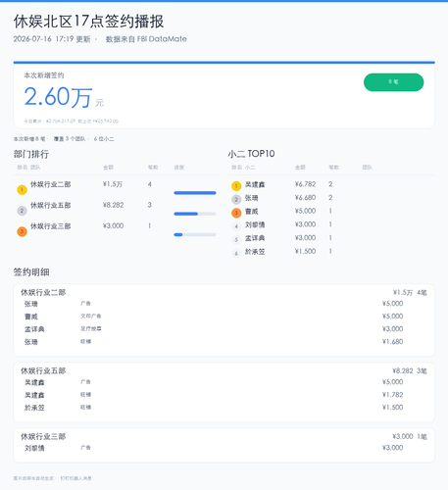Click the 部门排行 section heading
448x490 pixels.
tap(31, 154)
